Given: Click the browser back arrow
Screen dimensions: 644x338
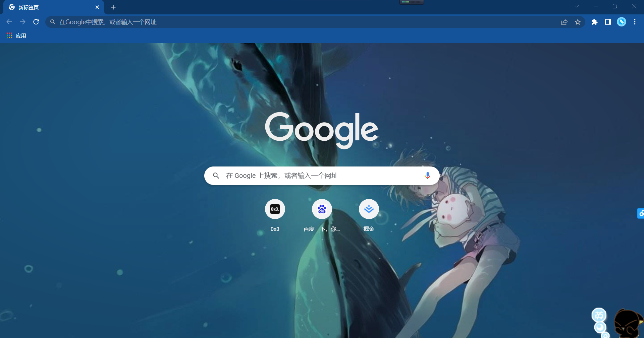Looking at the screenshot, I should [x=9, y=22].
